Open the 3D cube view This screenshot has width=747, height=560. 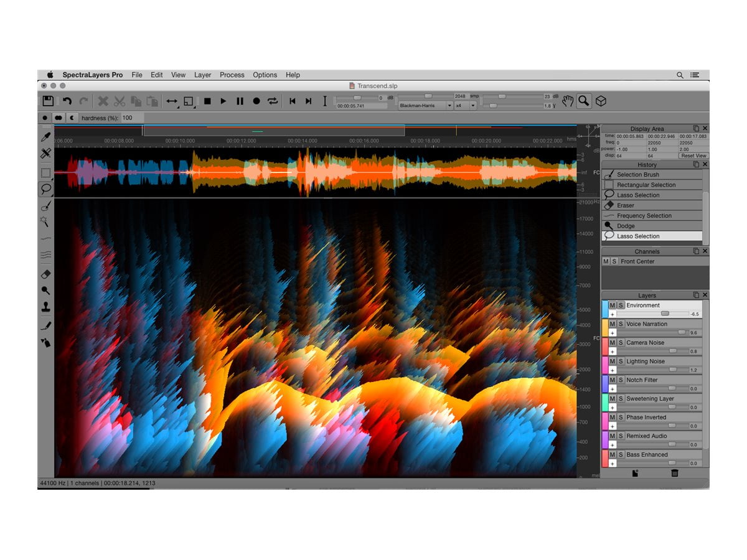[601, 101]
